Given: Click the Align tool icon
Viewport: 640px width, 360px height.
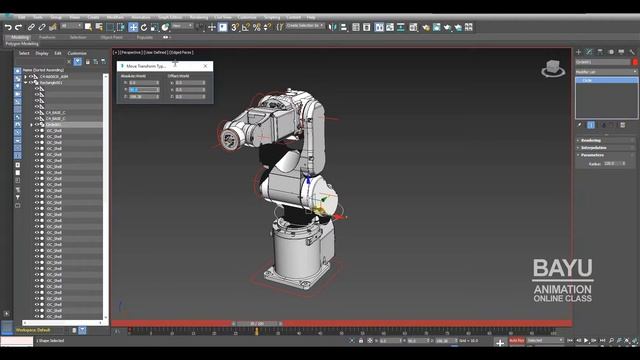Looking at the screenshot, I should (344, 27).
